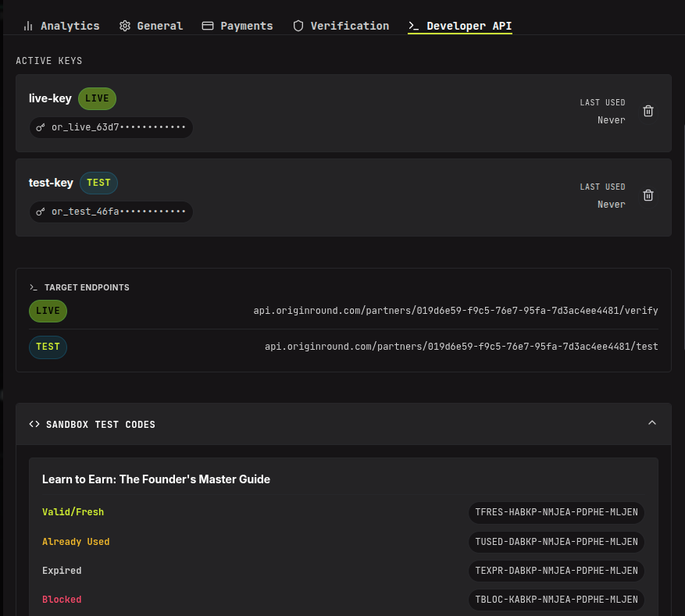
Task: Click the Verification shield icon
Action: [x=298, y=26]
